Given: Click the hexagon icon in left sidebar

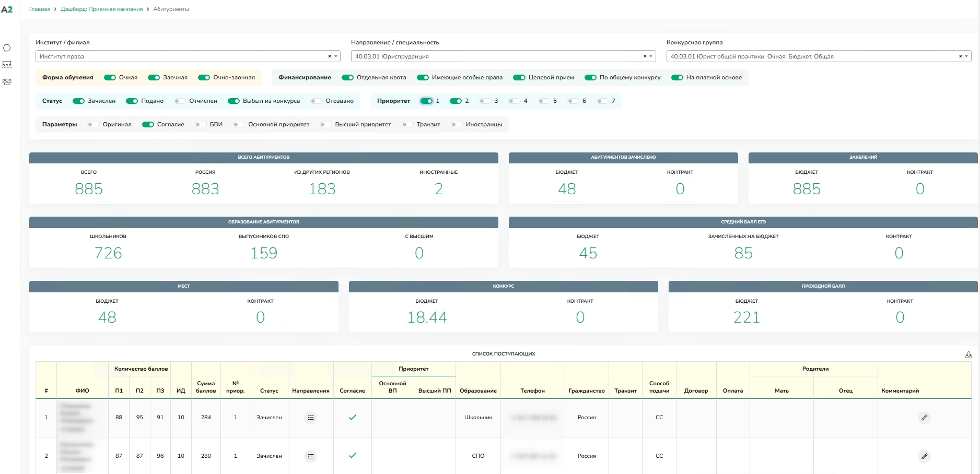Looking at the screenshot, I should pos(7,48).
